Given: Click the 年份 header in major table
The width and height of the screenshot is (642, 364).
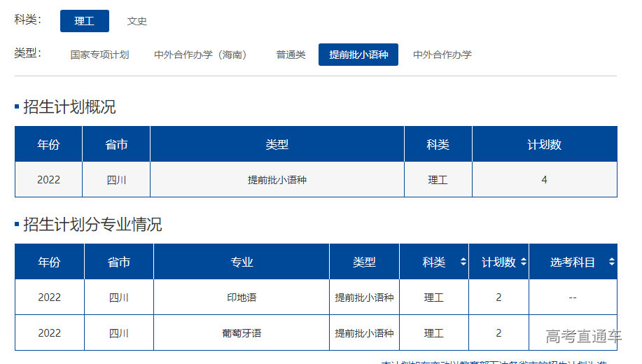Looking at the screenshot, I should 49,262.
